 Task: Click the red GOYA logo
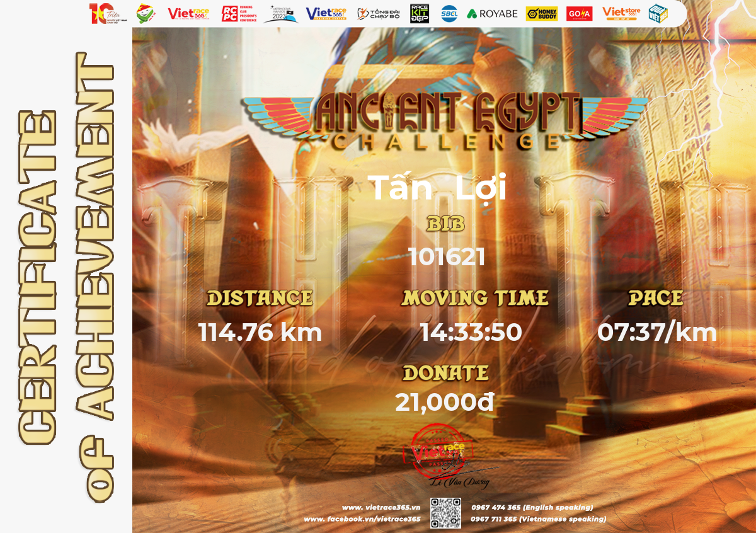[579, 13]
